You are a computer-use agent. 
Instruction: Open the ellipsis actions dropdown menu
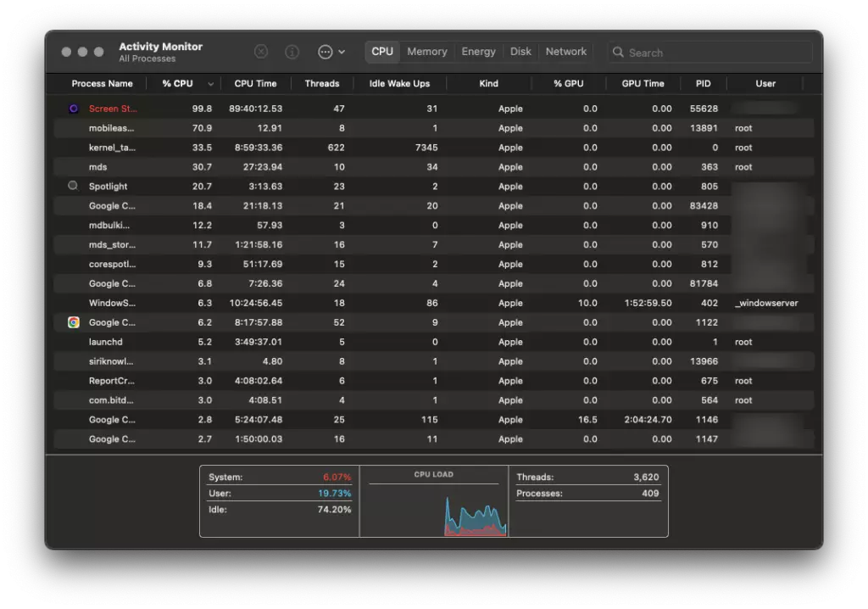[x=331, y=52]
